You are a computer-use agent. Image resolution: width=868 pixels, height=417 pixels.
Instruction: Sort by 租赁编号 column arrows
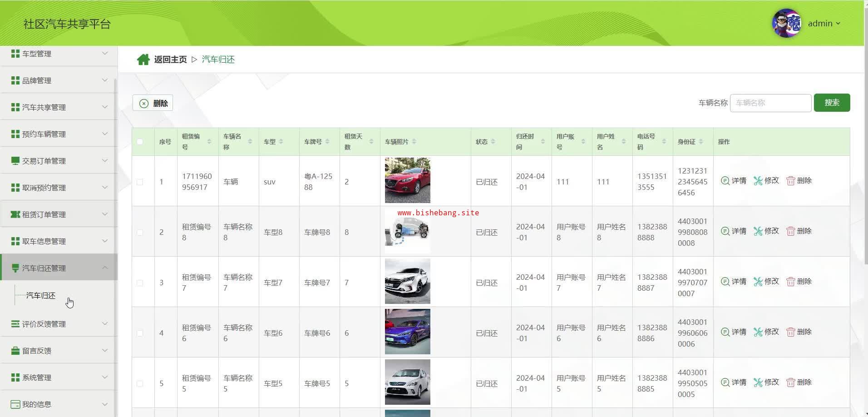(x=209, y=142)
